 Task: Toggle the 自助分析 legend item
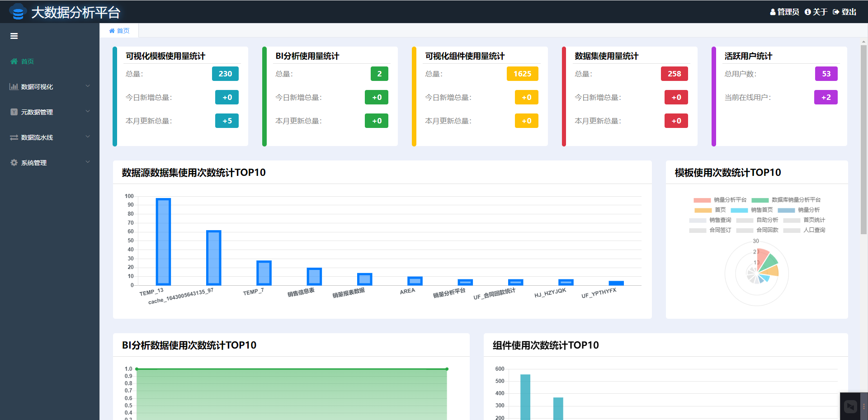[x=757, y=220]
